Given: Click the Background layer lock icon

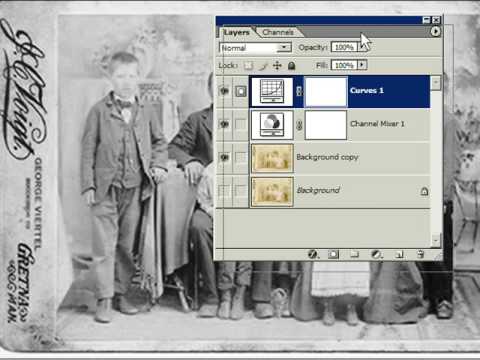Looking at the screenshot, I should click(424, 191).
